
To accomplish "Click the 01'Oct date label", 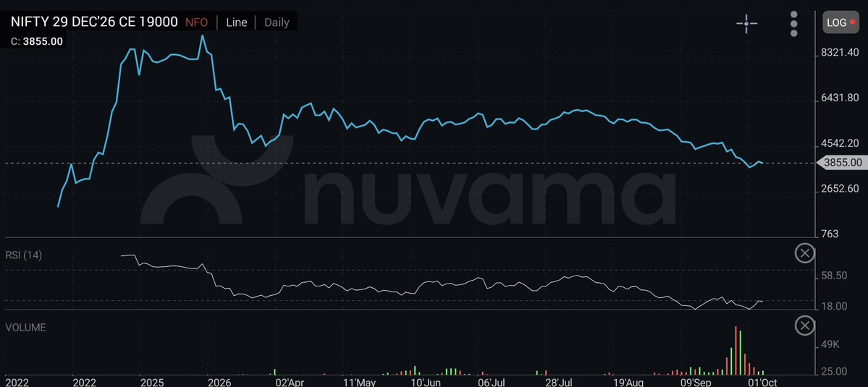I will coord(762,382).
